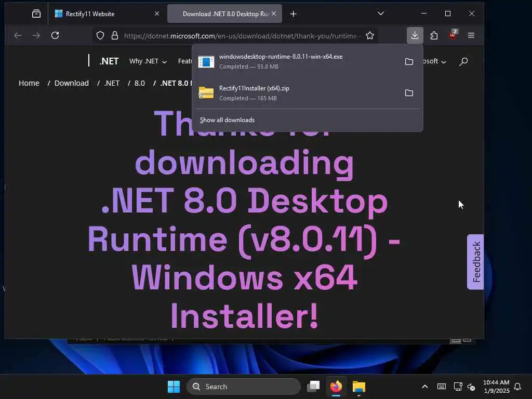Screen dimensions: 532x399
Task: Bookmark this page with star icon
Action: 370,36
